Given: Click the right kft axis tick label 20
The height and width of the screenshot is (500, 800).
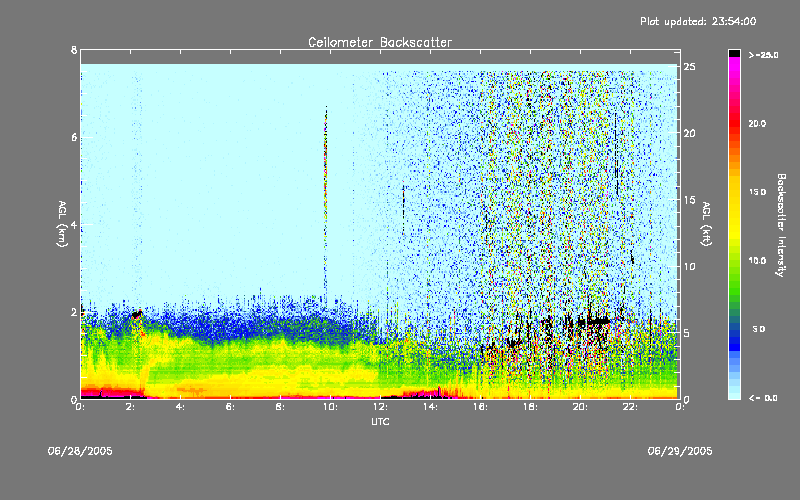Looking at the screenshot, I should coord(690,134).
